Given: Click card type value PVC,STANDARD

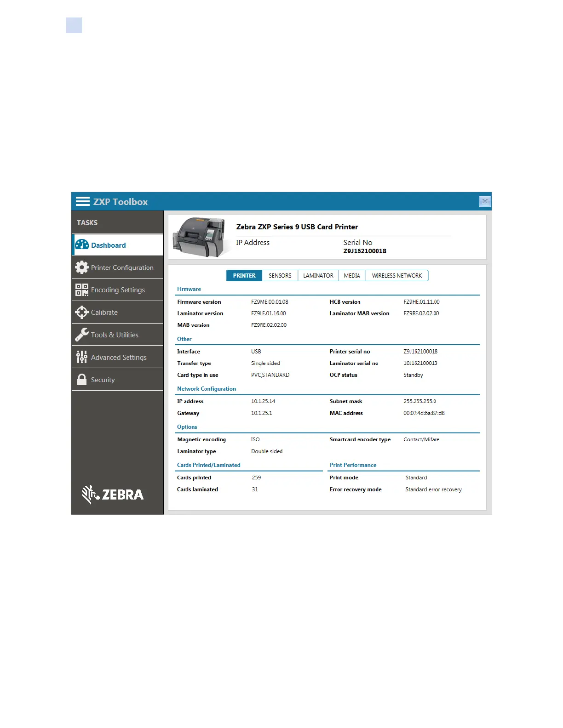Looking at the screenshot, I should click(270, 375).
